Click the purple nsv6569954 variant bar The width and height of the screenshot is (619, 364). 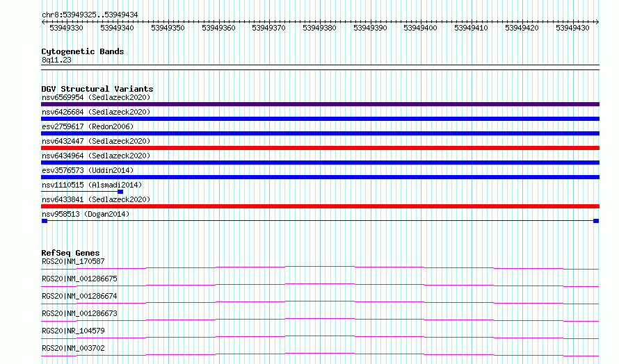(x=320, y=104)
